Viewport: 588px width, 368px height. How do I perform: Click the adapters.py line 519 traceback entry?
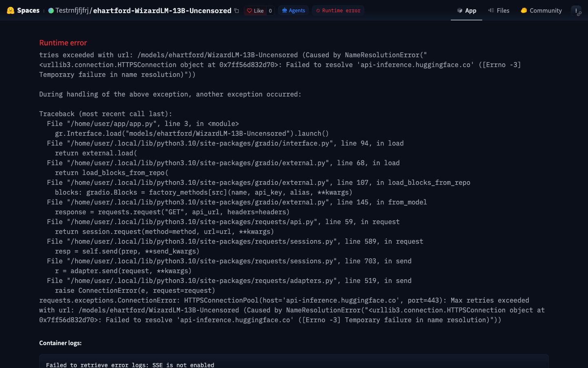click(229, 280)
